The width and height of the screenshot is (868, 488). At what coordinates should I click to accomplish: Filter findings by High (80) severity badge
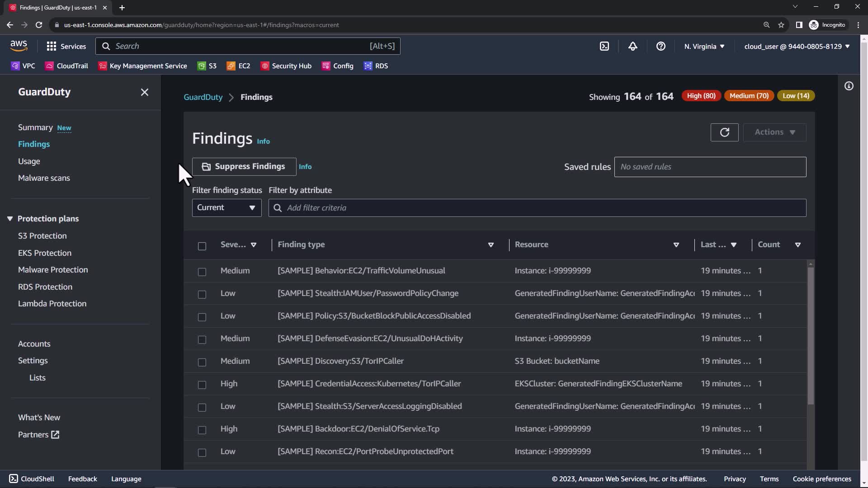pyautogui.click(x=701, y=96)
